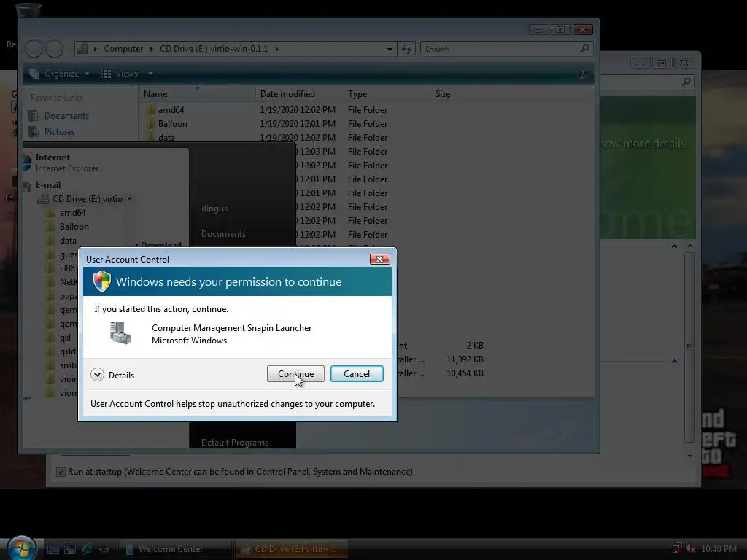Image resolution: width=747 pixels, height=560 pixels.
Task: Click the magnifier icon in the Explorer search box
Action: tap(584, 49)
